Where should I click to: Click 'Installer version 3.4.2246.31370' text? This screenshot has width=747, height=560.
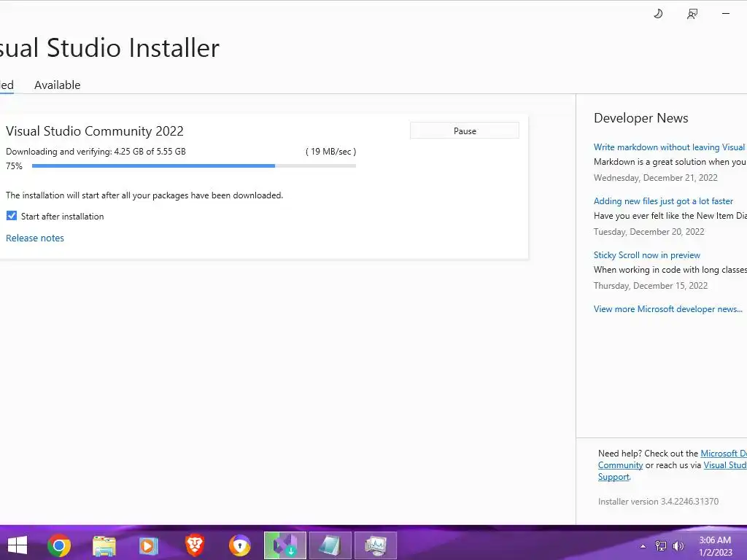[x=659, y=502]
